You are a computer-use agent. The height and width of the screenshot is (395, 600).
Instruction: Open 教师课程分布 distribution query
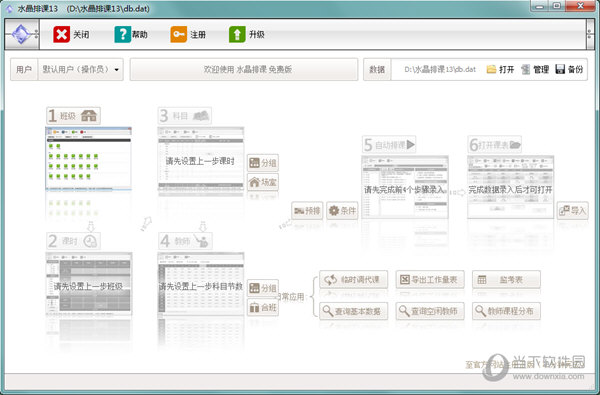(x=506, y=311)
